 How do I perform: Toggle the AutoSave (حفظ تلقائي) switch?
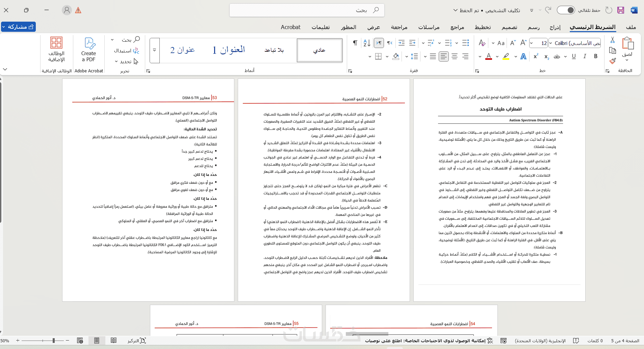[566, 10]
